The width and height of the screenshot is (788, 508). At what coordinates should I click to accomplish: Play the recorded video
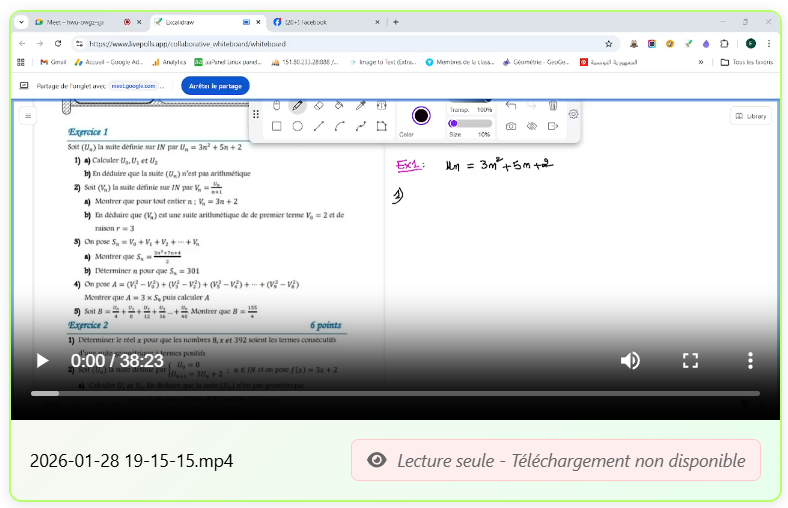pyautogui.click(x=42, y=361)
